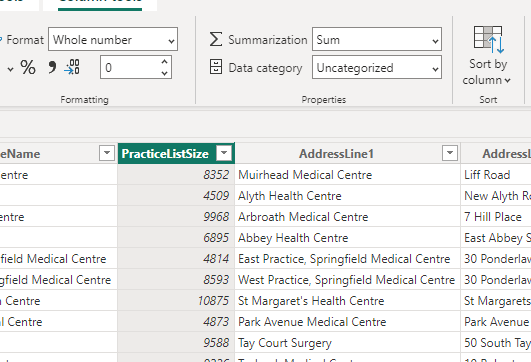Screen dimensions: 531x362
Task: Click the cell with value 8593
Action: 176,280
